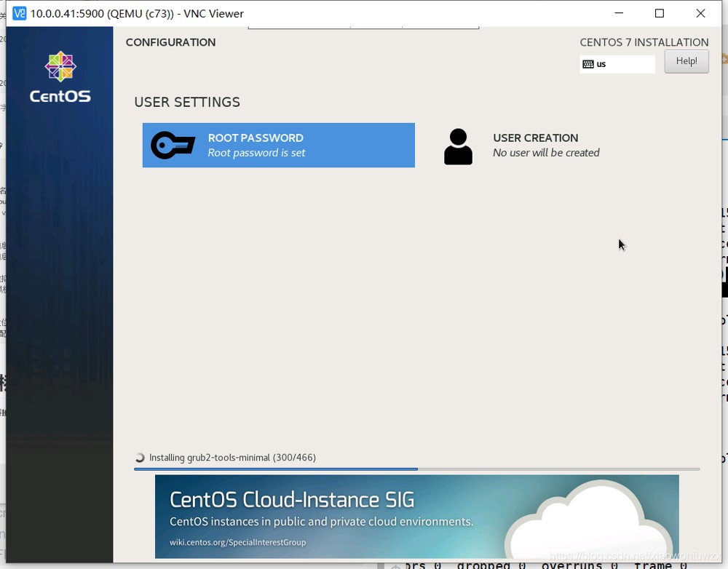
Task: Click 'Installing grub2-tools-minimal (300/466)' status text
Action: point(232,458)
